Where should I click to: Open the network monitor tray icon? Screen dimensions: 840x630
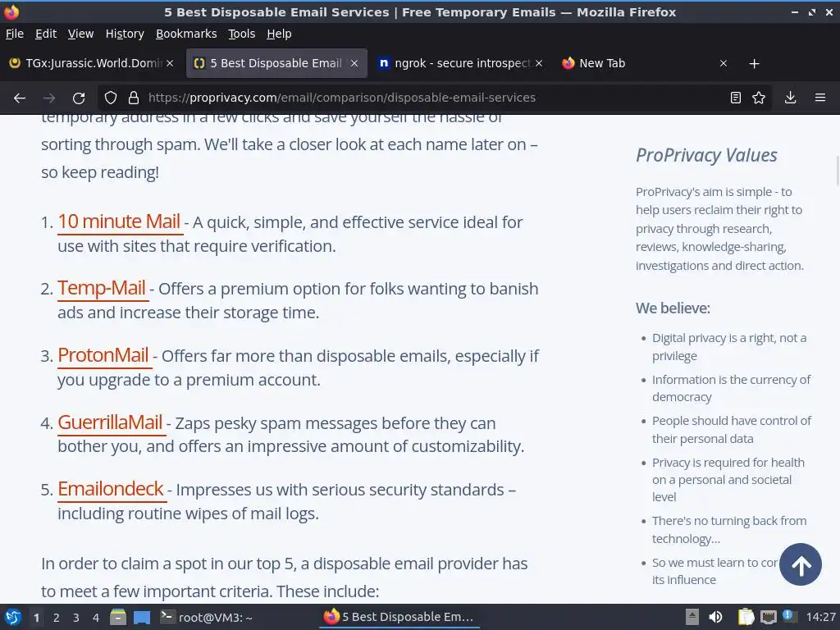(768, 617)
